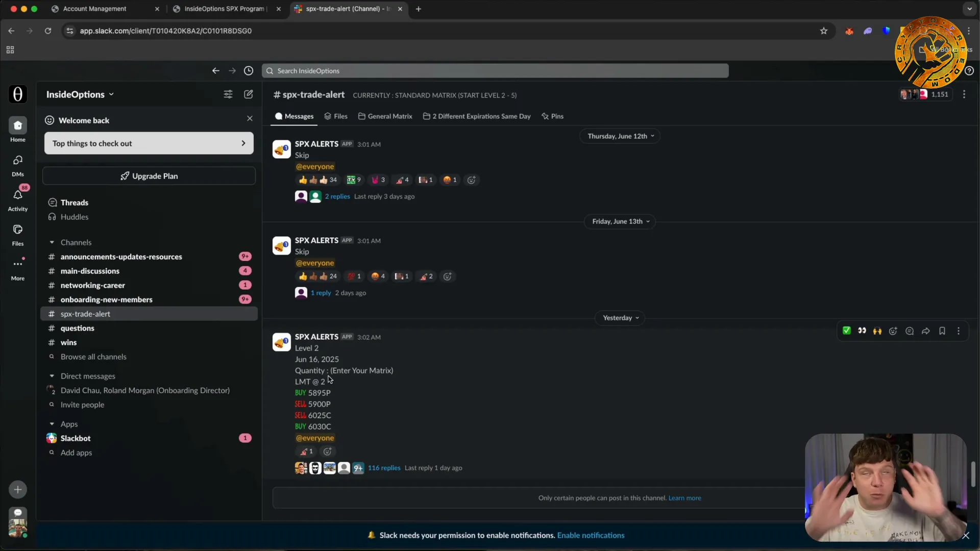Click the message pane scrollbar
Screen dimensions: 980x551
click(x=973, y=474)
